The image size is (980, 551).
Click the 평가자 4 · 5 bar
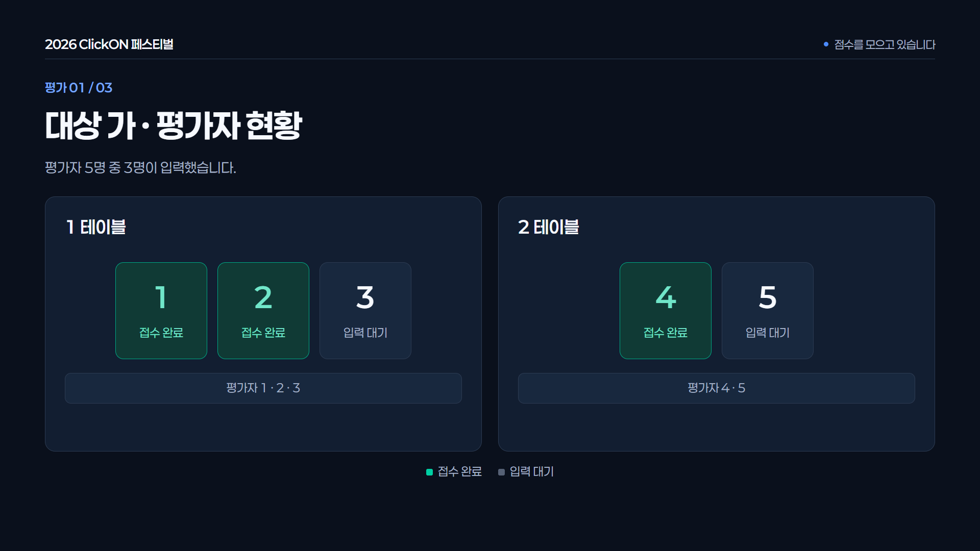point(717,388)
